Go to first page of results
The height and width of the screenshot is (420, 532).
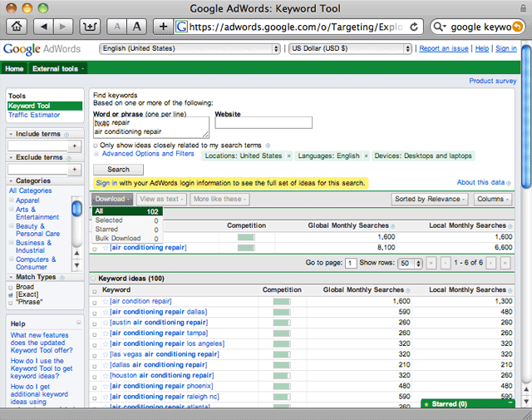coord(431,263)
